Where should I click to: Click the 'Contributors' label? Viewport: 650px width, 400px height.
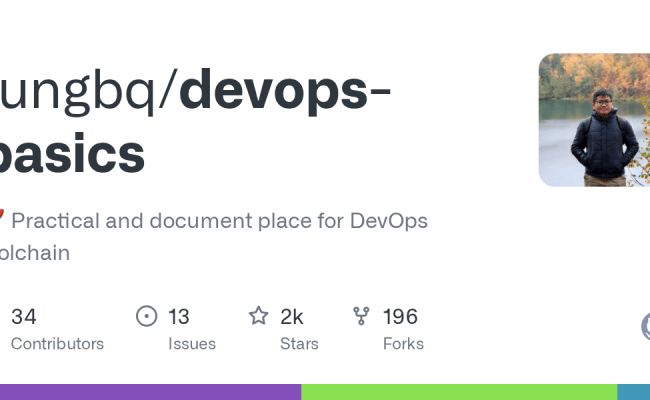point(57,344)
